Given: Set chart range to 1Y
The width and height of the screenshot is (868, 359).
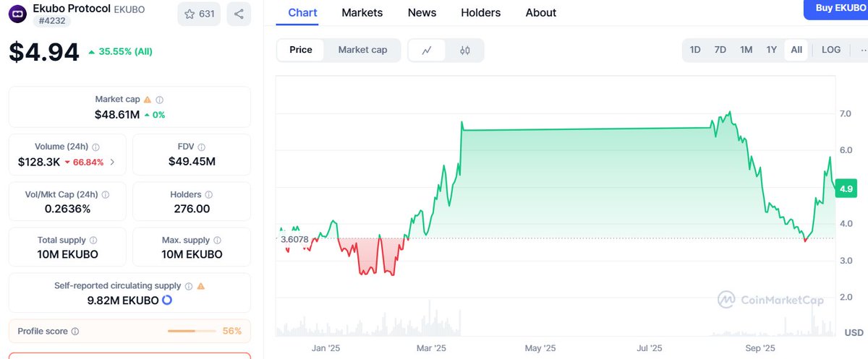Looking at the screenshot, I should tap(772, 50).
